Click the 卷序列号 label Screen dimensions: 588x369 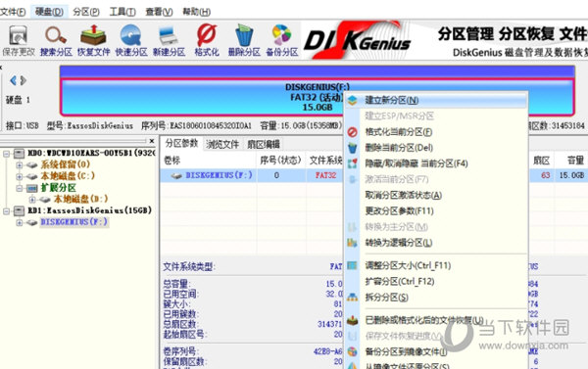[x=180, y=351]
